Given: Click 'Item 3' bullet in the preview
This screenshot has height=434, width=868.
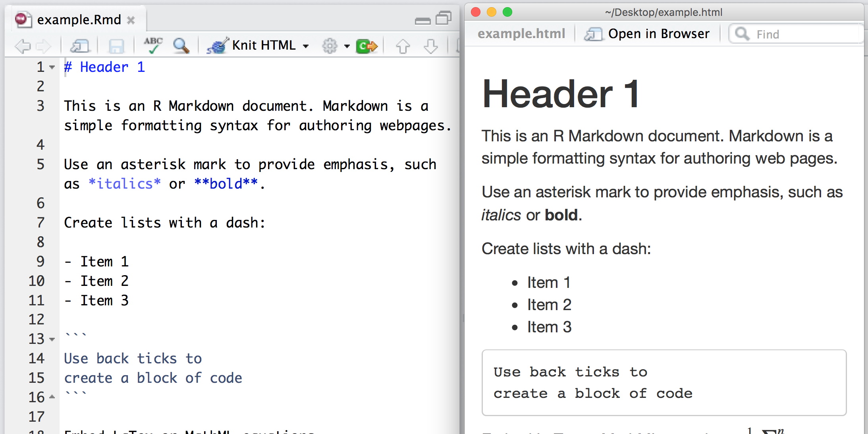Looking at the screenshot, I should [549, 327].
